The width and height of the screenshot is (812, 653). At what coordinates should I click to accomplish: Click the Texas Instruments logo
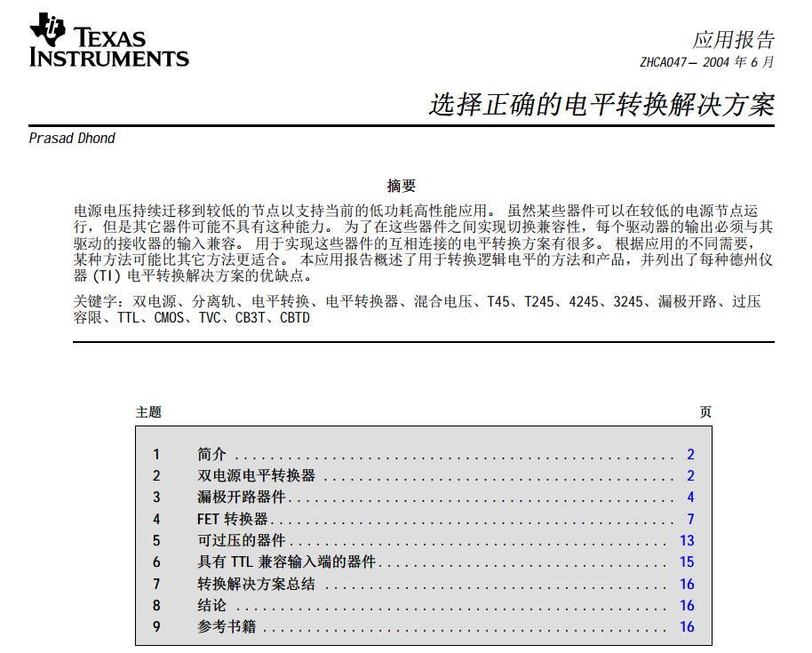pyautogui.click(x=108, y=40)
